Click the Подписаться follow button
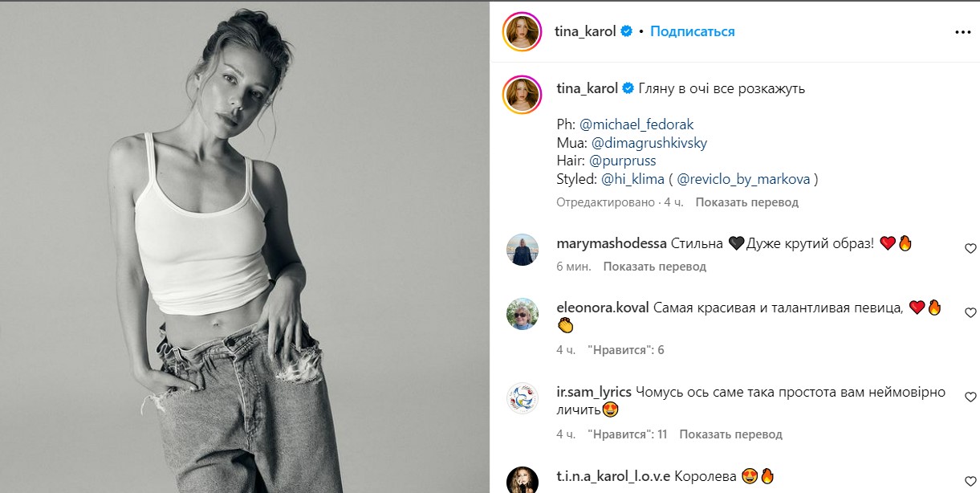 tap(692, 32)
